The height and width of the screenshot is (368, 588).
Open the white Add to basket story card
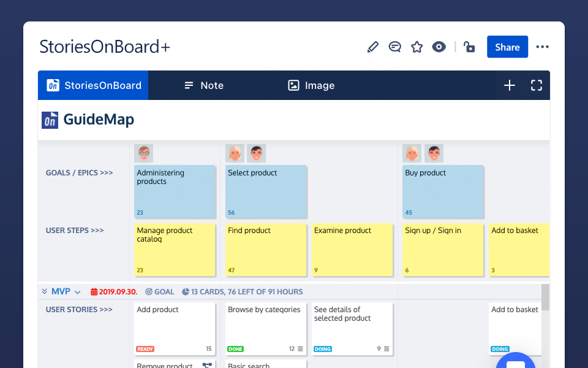(515, 329)
